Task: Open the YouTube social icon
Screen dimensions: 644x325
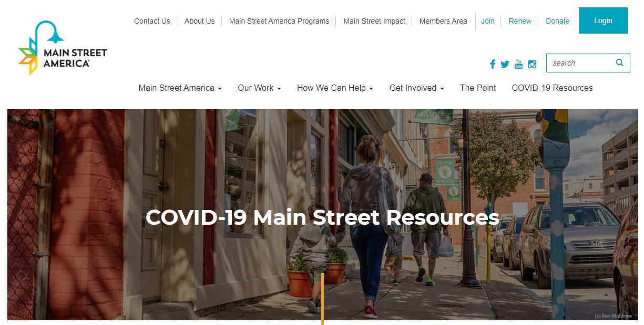Action: click(x=519, y=64)
